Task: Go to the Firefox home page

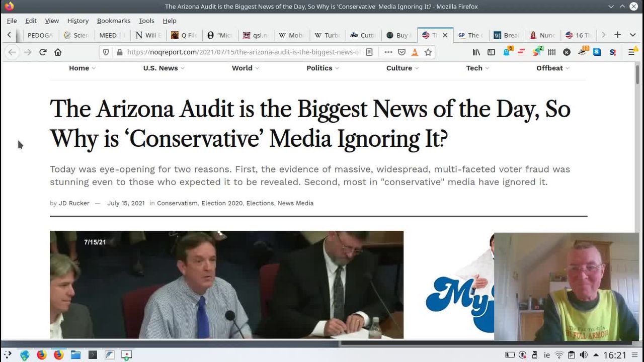Action: tap(58, 52)
